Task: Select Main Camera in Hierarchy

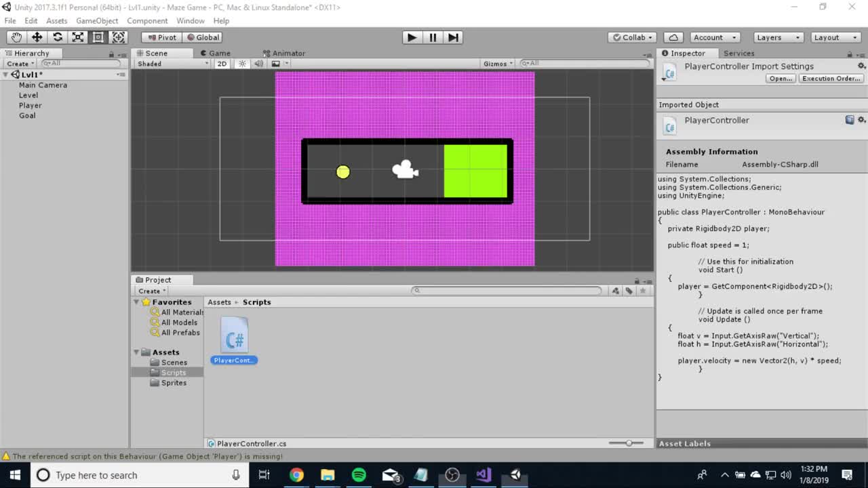Action: (43, 85)
